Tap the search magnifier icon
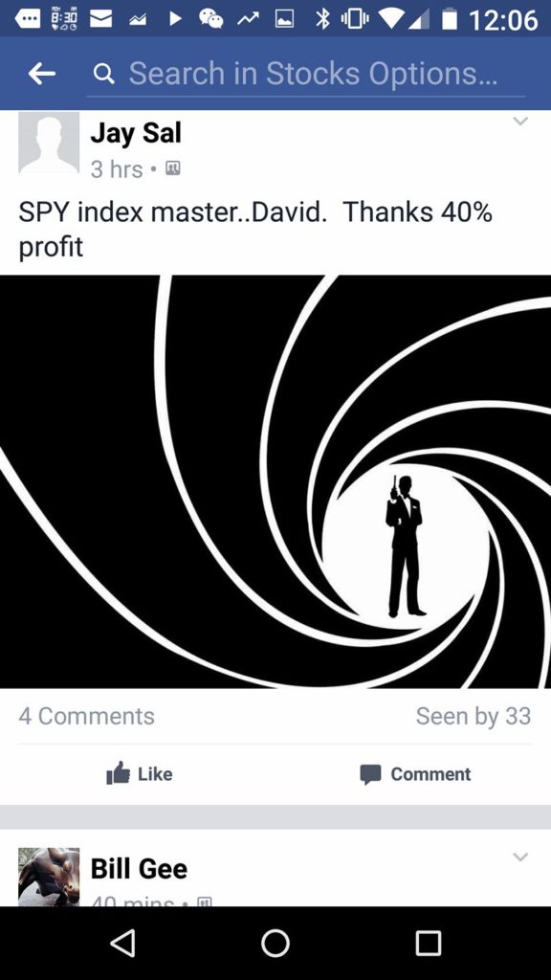The width and height of the screenshot is (551, 980). point(103,75)
